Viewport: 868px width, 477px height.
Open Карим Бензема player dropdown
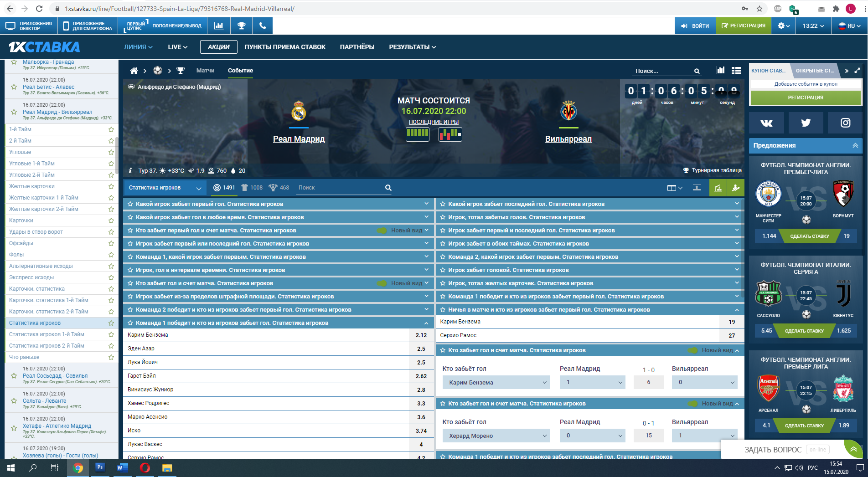coord(497,383)
